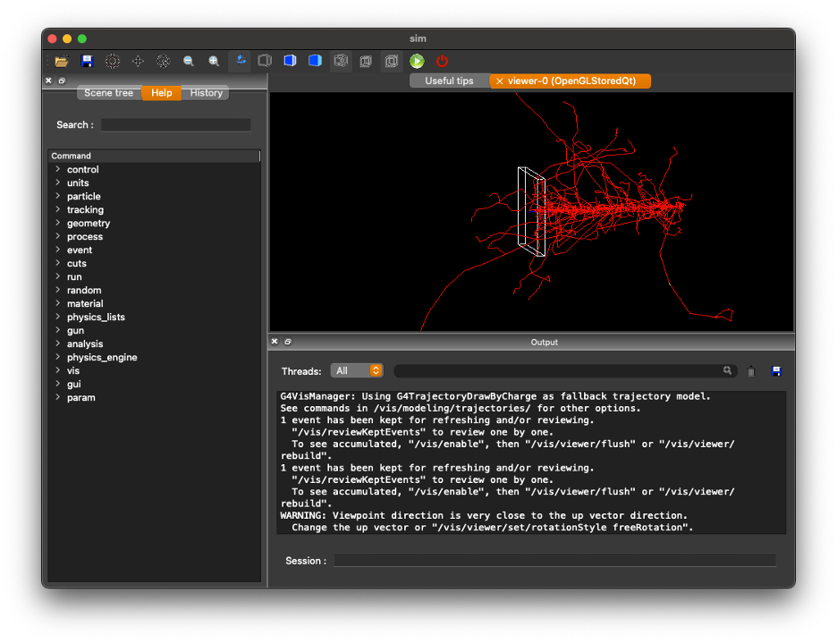Click the Session command input field

[554, 560]
